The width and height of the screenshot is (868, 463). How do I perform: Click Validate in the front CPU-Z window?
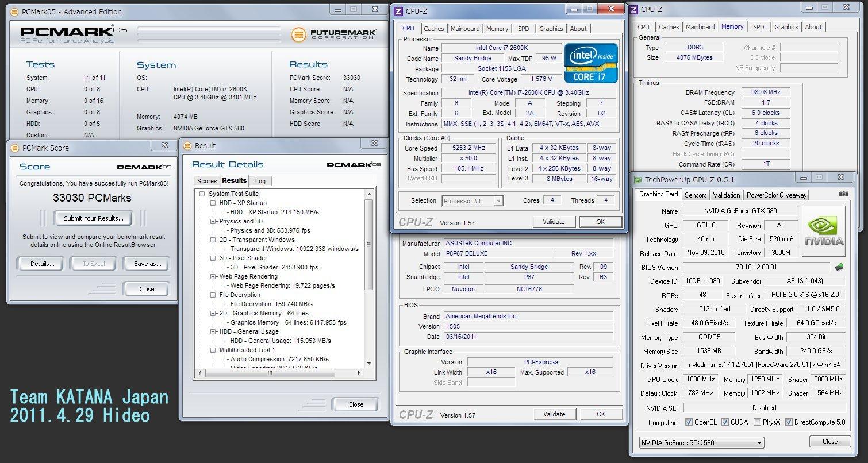click(x=554, y=222)
